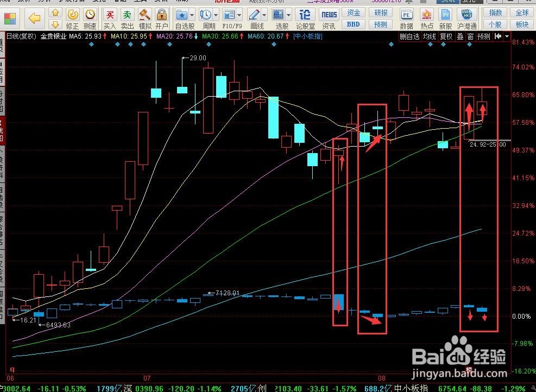Go back with the yellow left arrow

[35, 18]
